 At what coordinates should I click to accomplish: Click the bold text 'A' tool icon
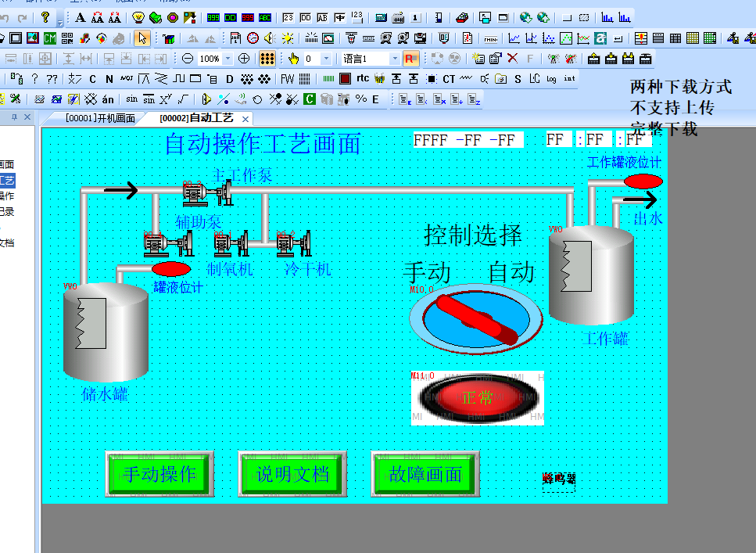(81, 17)
